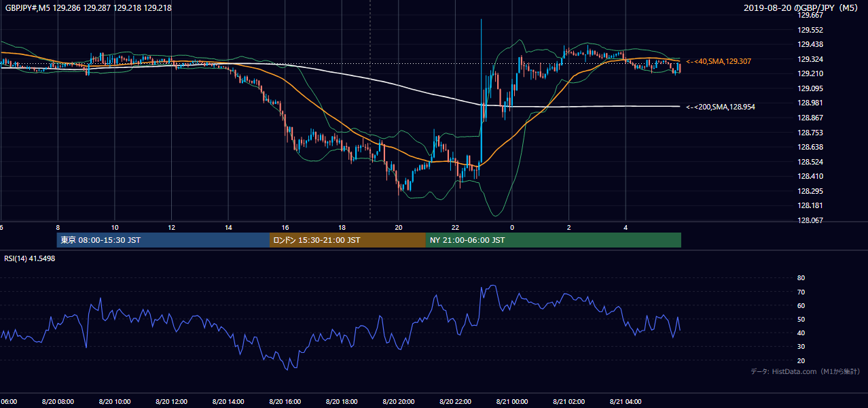The width and height of the screenshot is (868, 408).
Task: Click the 128.638 price axis label
Action: click(x=810, y=147)
